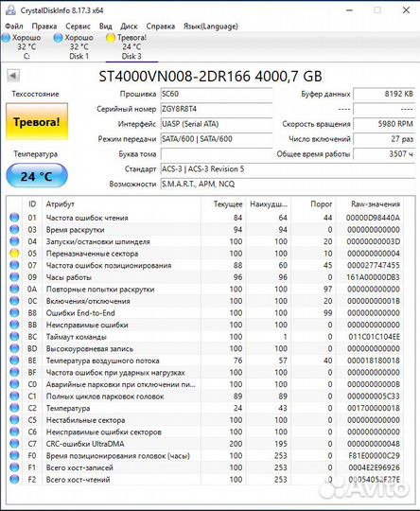Click the 24 °C temperature button
Viewport: 420px width, 511px height.
[37, 176]
